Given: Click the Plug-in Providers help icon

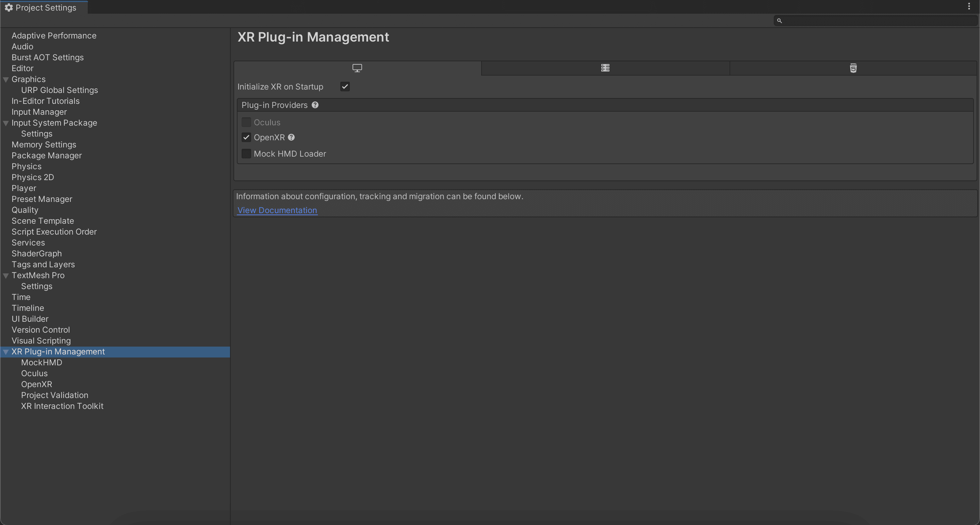Looking at the screenshot, I should 315,105.
